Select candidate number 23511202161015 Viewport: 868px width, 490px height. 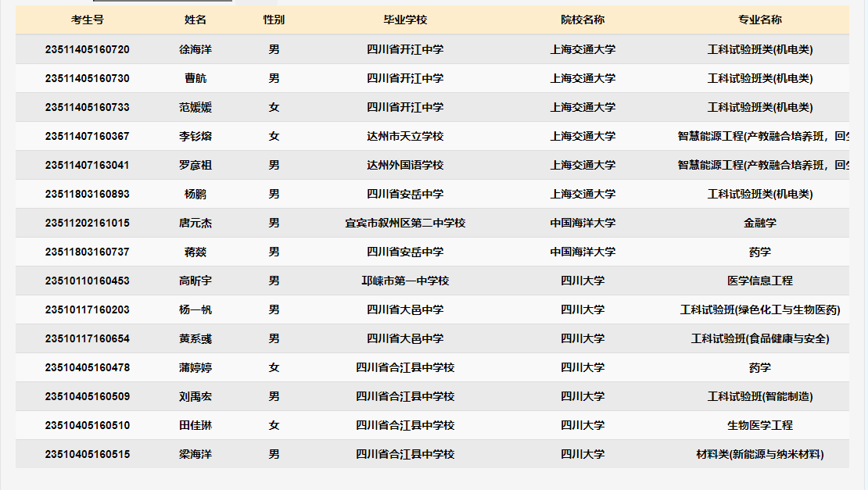(x=88, y=223)
